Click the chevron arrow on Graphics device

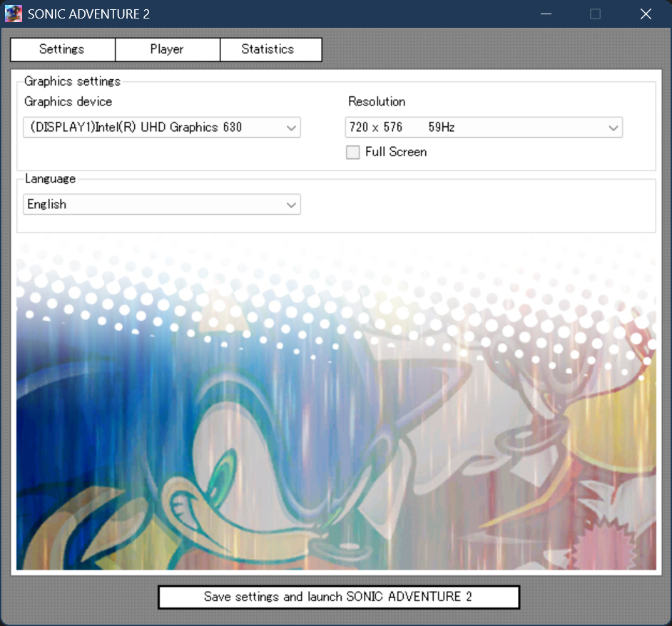[x=291, y=128]
